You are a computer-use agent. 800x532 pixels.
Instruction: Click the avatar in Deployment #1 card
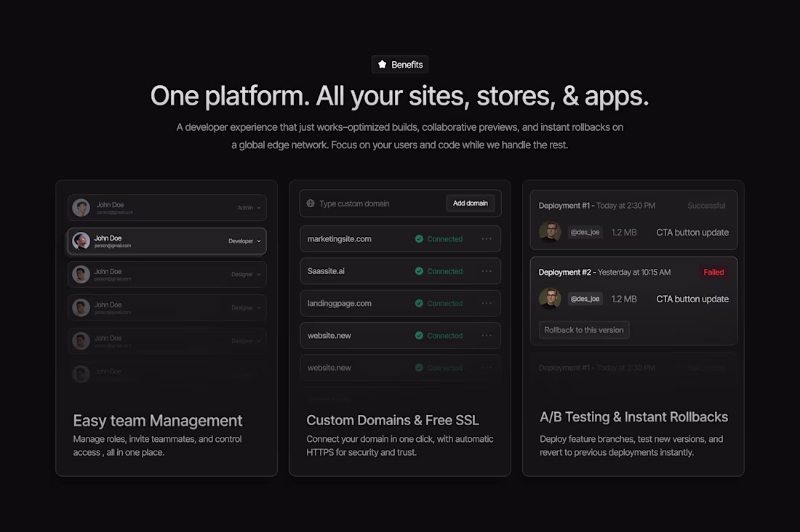(550, 232)
